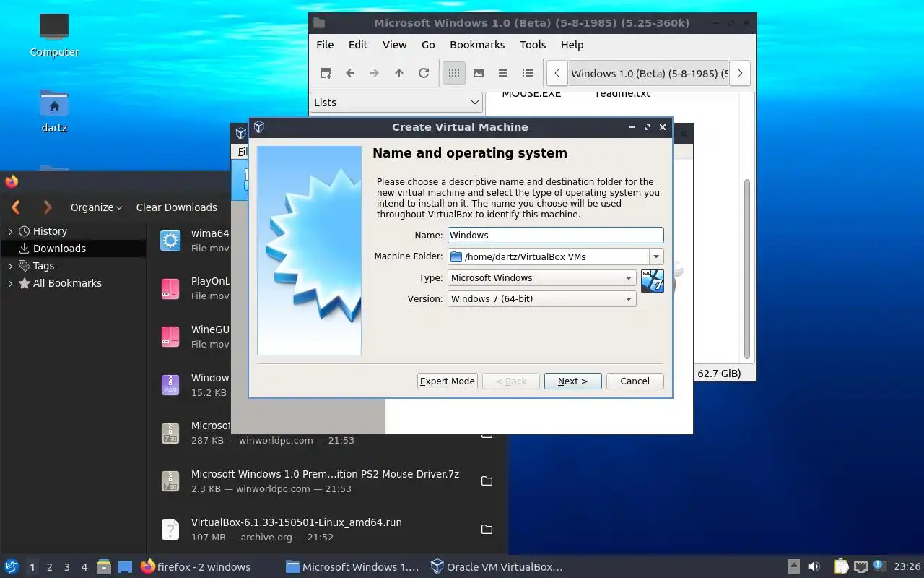
Task: Switch file manager to compact view
Action: (x=503, y=73)
